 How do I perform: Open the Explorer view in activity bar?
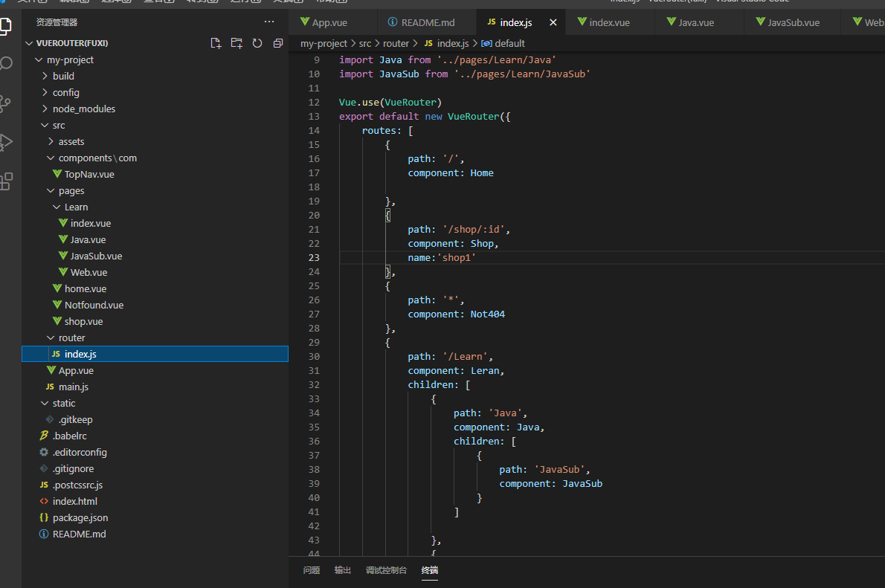[x=6, y=26]
